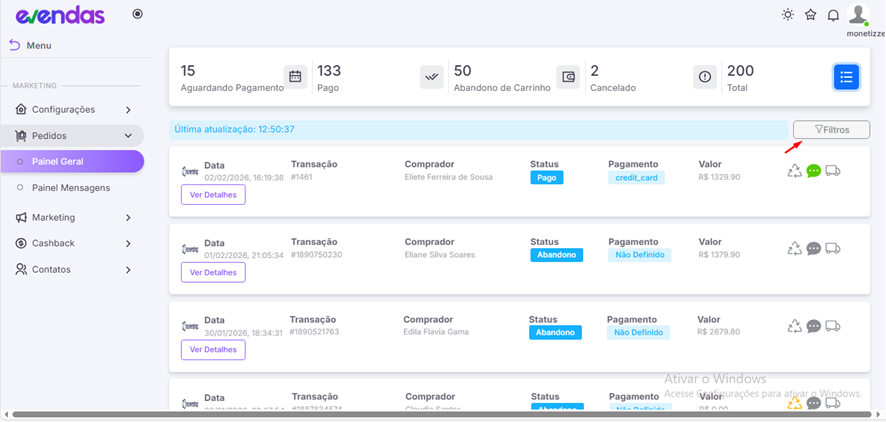Collapse the Pedidos menu
The height and width of the screenshot is (422, 886).
[72, 136]
